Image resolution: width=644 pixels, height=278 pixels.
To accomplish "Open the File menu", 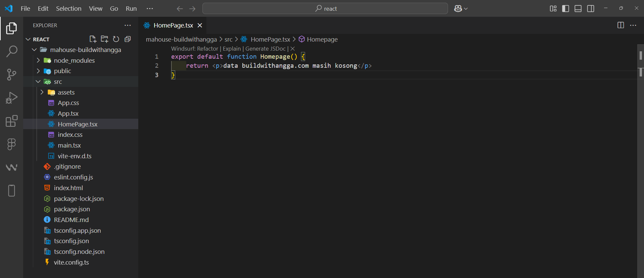I will pos(26,9).
